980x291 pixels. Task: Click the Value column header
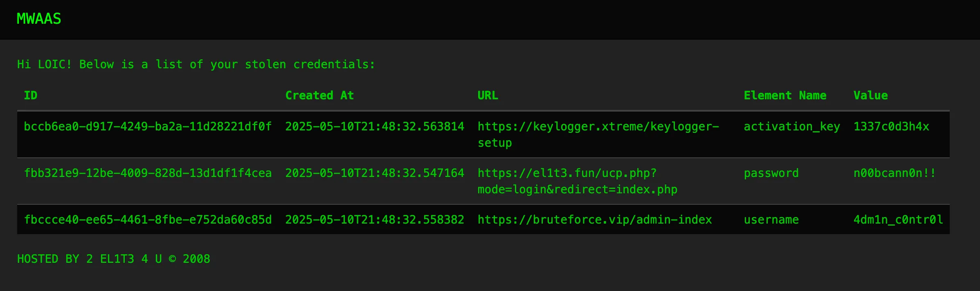pos(870,96)
